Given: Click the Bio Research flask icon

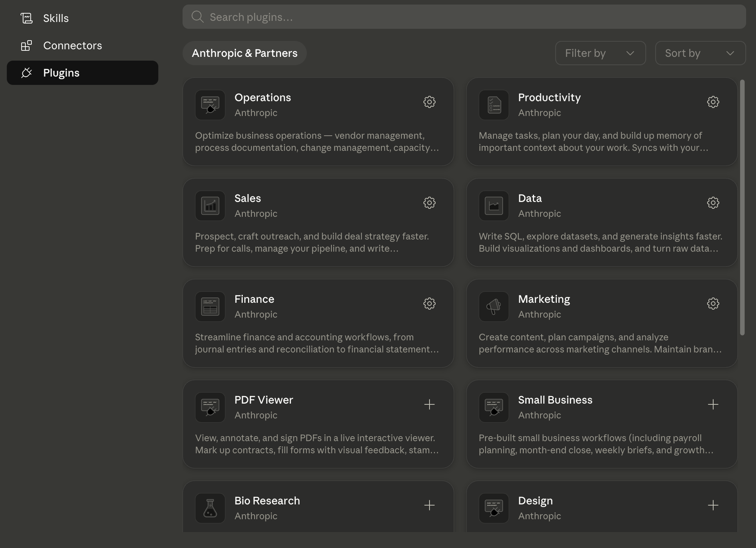Looking at the screenshot, I should [x=210, y=508].
